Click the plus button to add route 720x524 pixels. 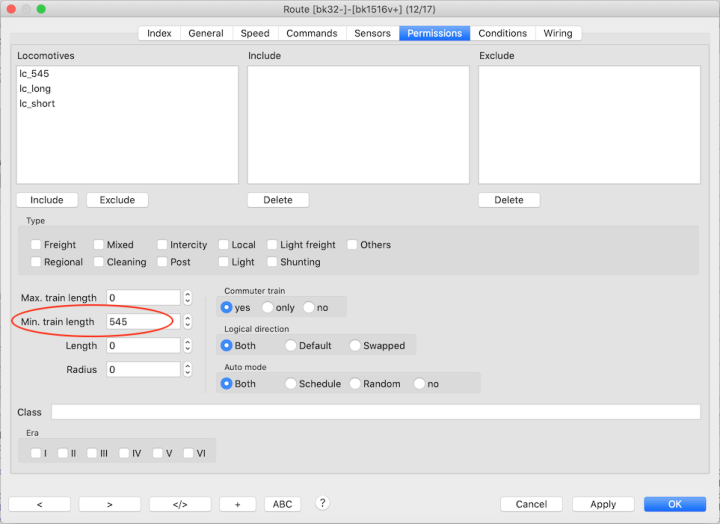pos(237,504)
